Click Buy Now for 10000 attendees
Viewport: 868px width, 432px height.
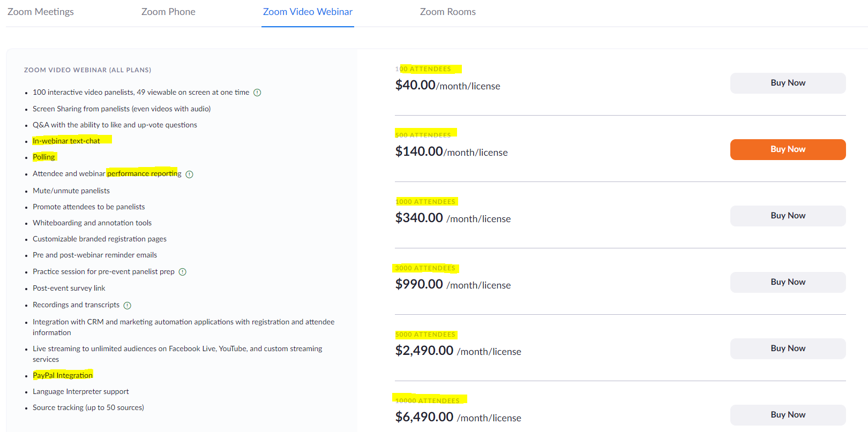tap(788, 415)
